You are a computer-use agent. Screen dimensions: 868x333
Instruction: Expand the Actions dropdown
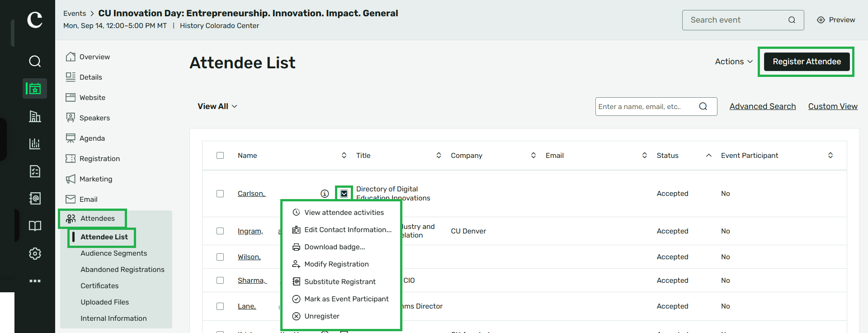click(734, 62)
